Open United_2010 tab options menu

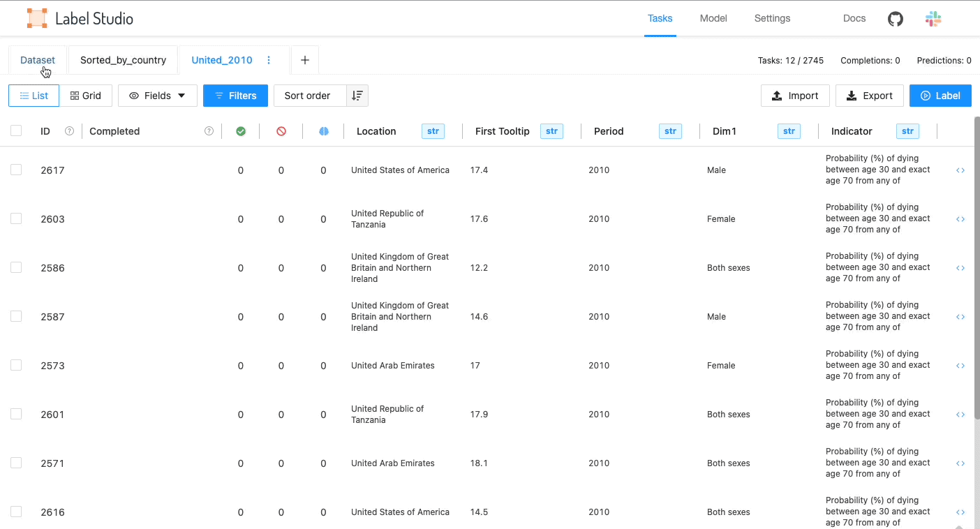click(269, 60)
